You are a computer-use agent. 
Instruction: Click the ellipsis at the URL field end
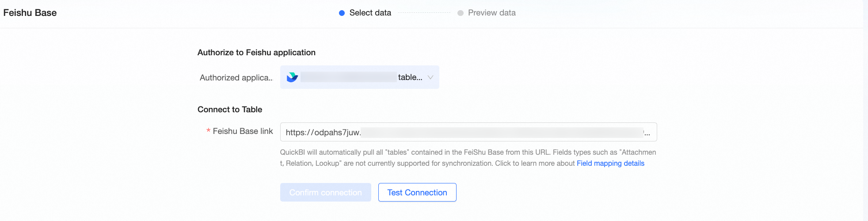(647, 133)
